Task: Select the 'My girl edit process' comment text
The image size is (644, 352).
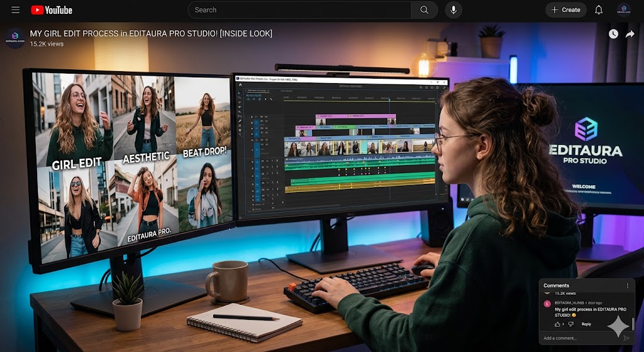Action: click(x=590, y=312)
